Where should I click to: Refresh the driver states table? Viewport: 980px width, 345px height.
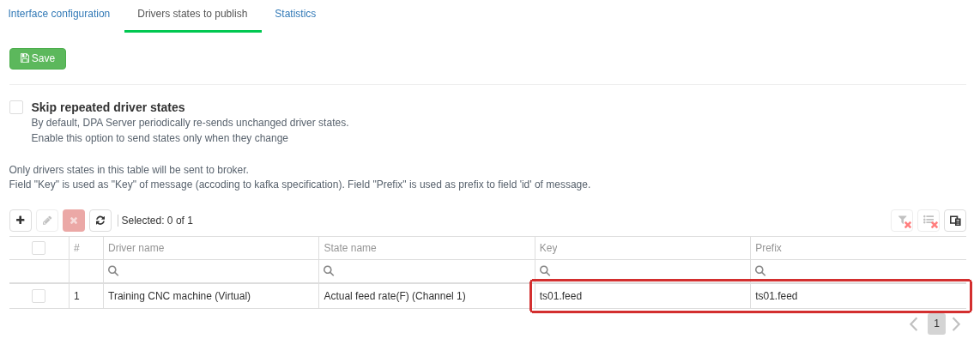pyautogui.click(x=100, y=220)
